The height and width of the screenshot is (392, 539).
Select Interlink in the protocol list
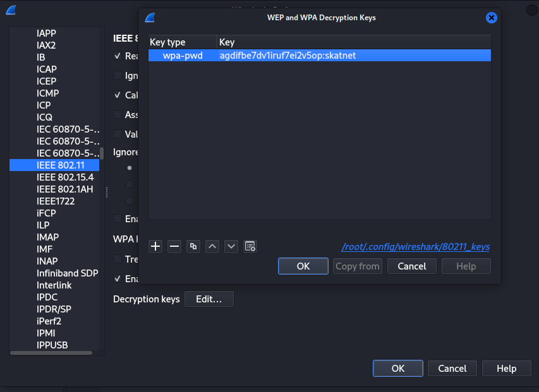pos(54,285)
